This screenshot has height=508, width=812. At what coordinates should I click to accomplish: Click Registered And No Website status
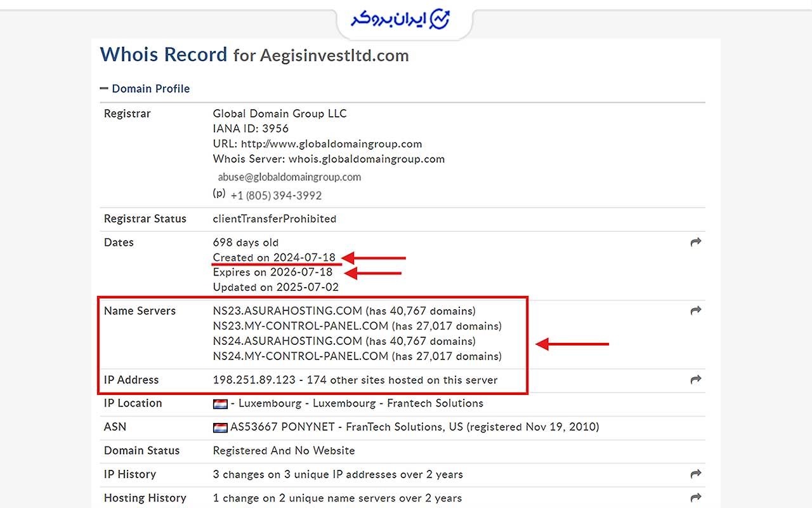(284, 451)
